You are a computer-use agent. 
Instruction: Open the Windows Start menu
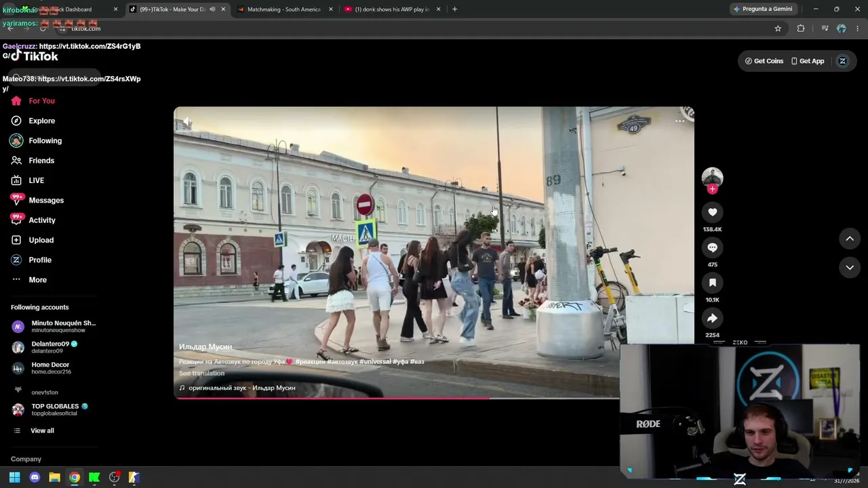(x=14, y=477)
